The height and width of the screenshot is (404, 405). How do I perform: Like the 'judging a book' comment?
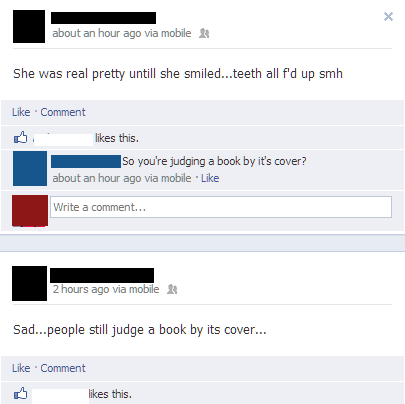pyautogui.click(x=210, y=178)
